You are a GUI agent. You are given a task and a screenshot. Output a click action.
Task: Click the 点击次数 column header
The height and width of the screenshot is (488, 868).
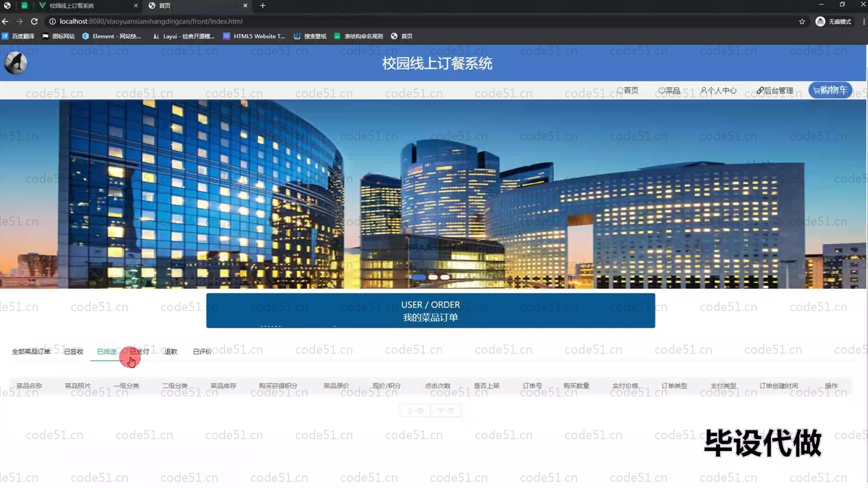[x=438, y=386]
